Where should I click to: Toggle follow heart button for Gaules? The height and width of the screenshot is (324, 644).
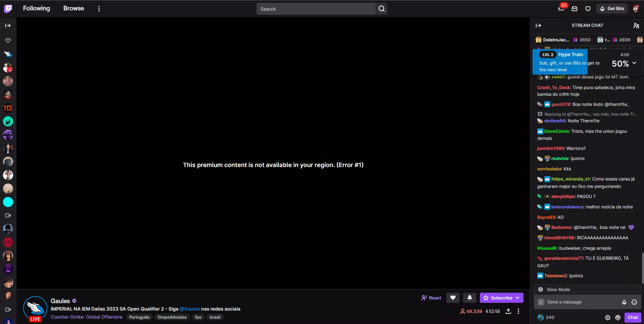click(453, 298)
